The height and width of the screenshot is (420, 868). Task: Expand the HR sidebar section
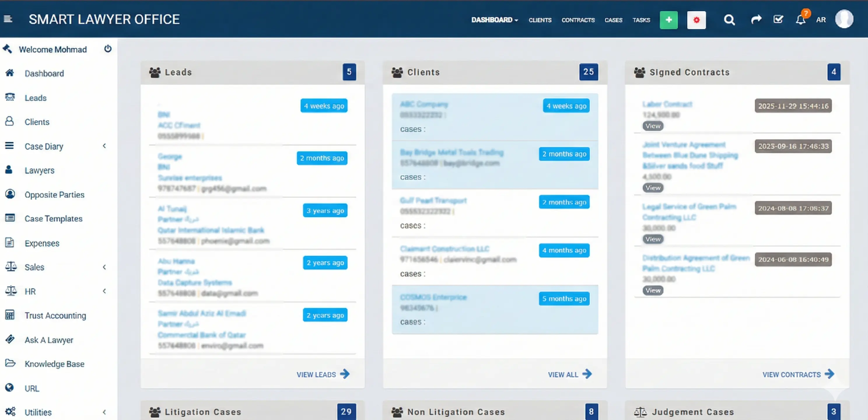click(x=104, y=291)
